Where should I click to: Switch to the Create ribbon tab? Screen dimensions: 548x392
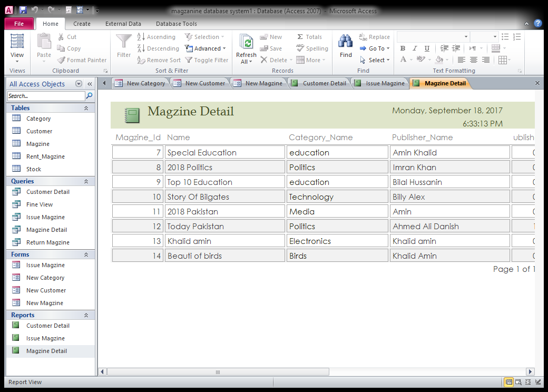(82, 23)
